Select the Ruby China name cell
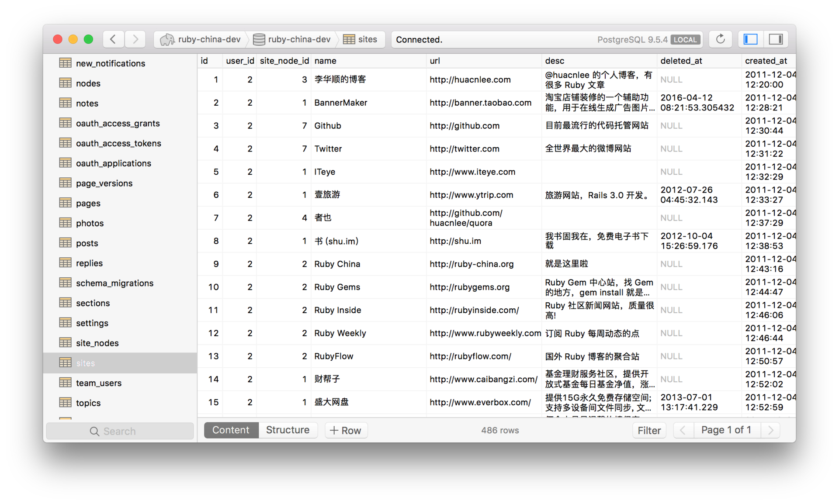Viewport: 839px width, 504px height. 368,264
